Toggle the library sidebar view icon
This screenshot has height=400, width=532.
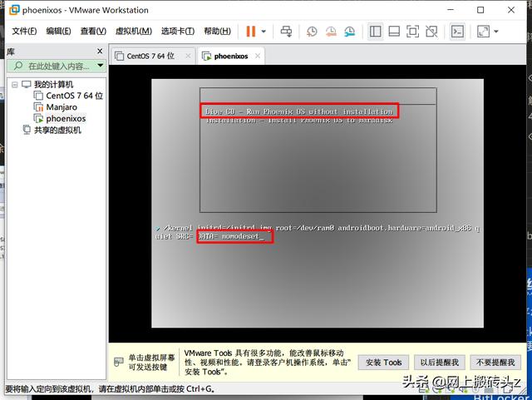(375, 32)
